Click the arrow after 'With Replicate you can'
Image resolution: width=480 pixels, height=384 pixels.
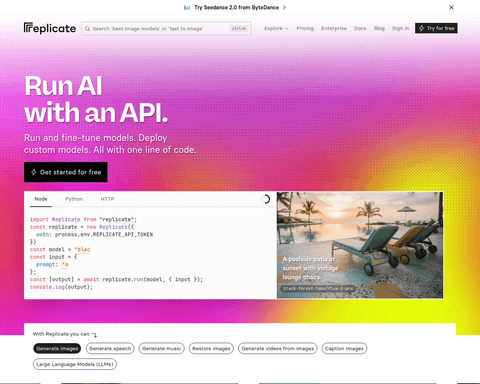point(94,335)
